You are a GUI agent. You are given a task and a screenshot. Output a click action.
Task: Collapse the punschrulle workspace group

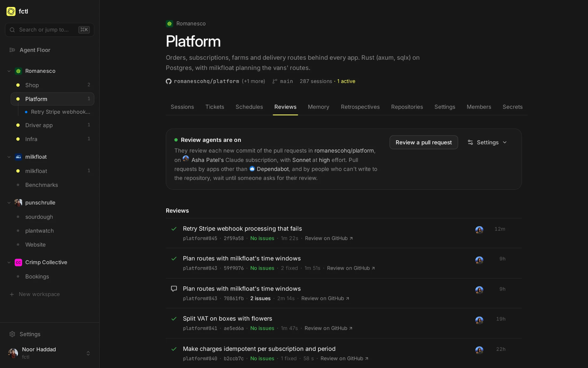click(x=9, y=203)
